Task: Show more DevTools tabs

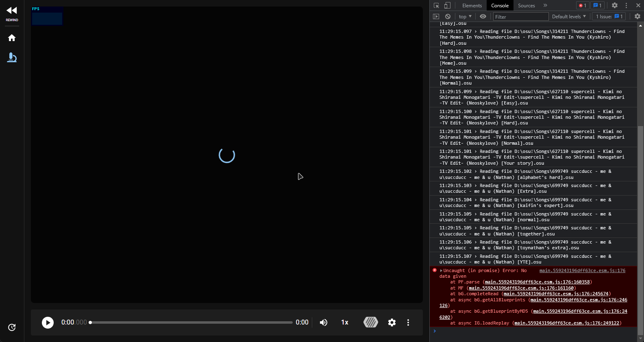Action: coord(545,5)
